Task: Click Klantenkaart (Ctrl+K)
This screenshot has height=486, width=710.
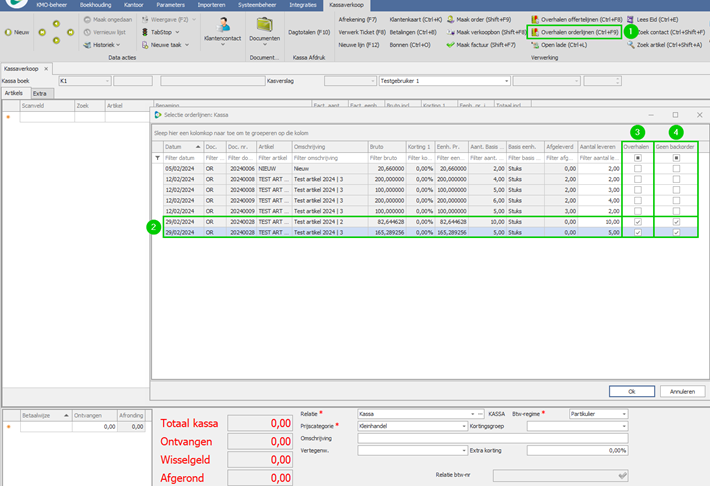Action: pos(415,20)
